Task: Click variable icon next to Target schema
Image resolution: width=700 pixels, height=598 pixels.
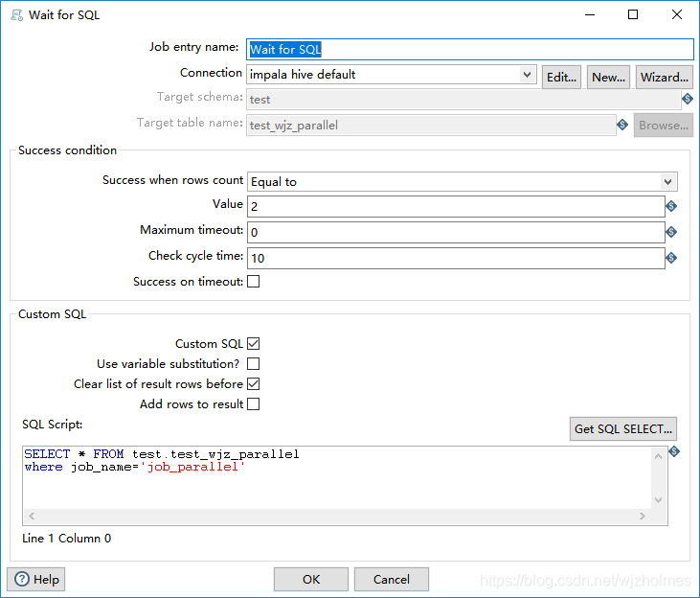Action: [x=688, y=99]
